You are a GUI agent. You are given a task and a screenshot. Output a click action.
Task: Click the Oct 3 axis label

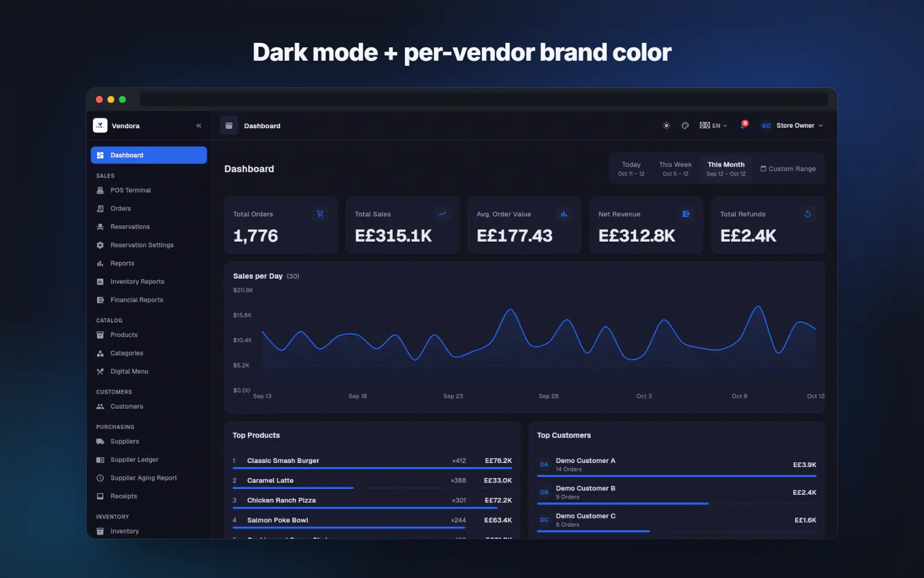644,396
